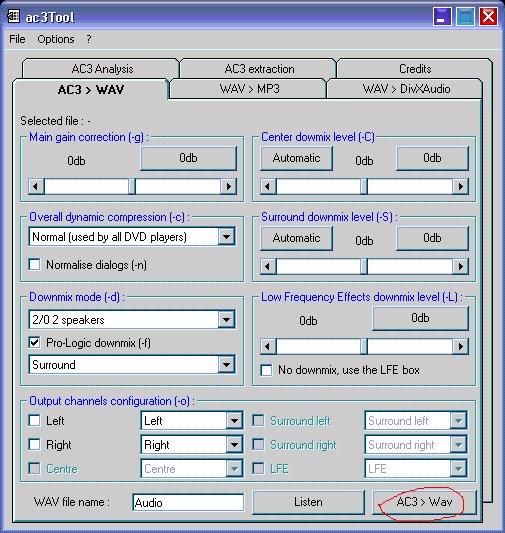Expand the Surround Pro-Logic dropdown

pyautogui.click(x=226, y=365)
